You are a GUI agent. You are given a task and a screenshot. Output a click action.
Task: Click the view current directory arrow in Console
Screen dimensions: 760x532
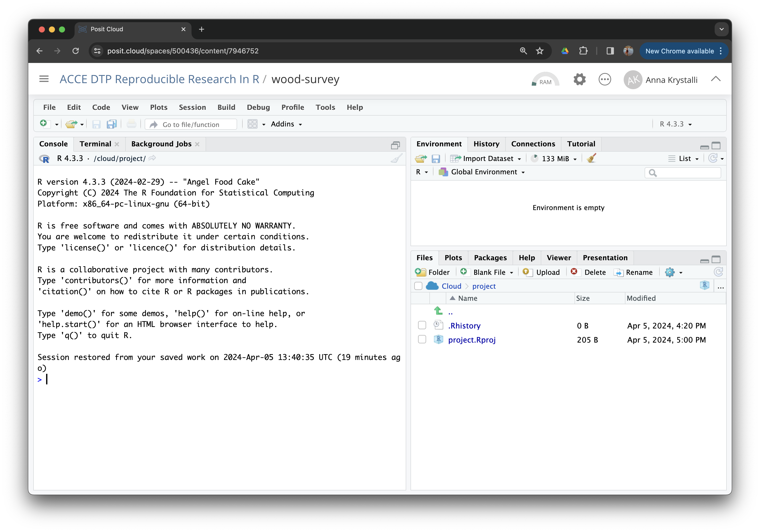[x=152, y=158]
